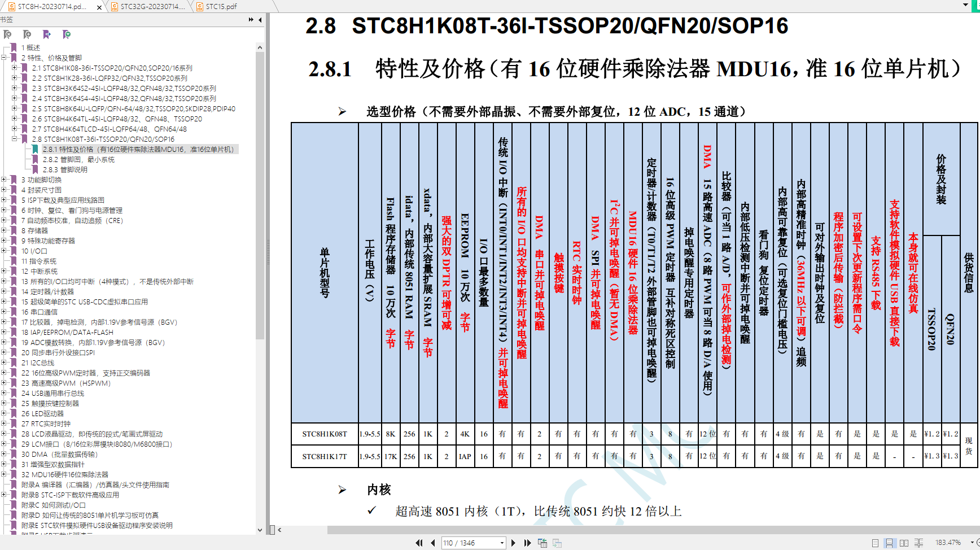Open bookmark 2.4 STC8H3K64S4 series
This screenshot has height=550, width=980.
[x=124, y=99]
